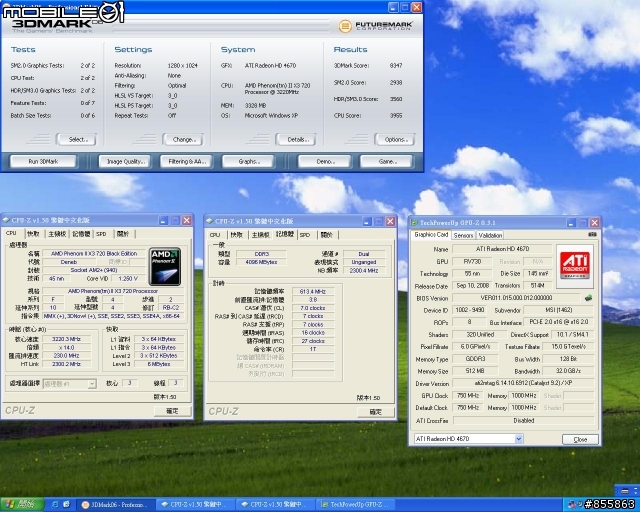Click the CPU-Z multiplier value x 14.0
640x512 pixels.
point(66,347)
